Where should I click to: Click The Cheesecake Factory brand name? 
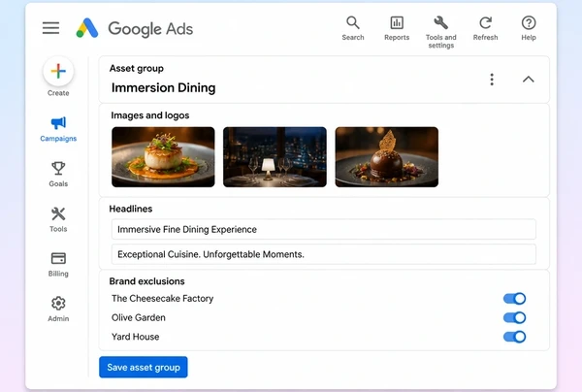(163, 299)
